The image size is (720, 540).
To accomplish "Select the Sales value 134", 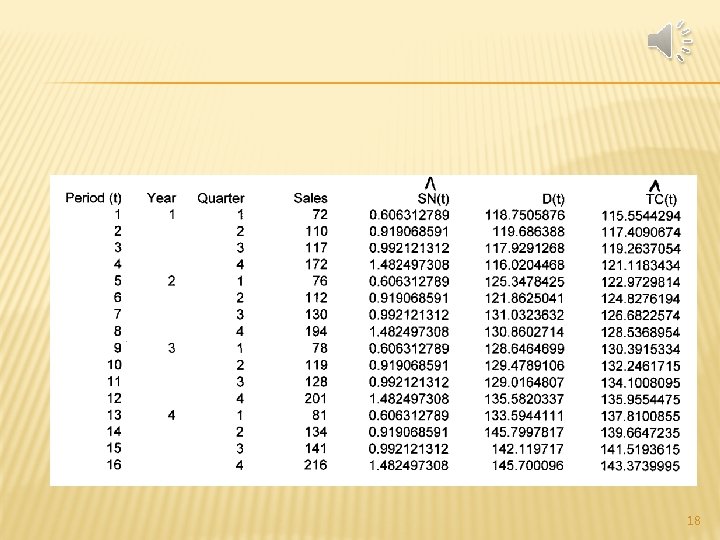I will click(316, 432).
